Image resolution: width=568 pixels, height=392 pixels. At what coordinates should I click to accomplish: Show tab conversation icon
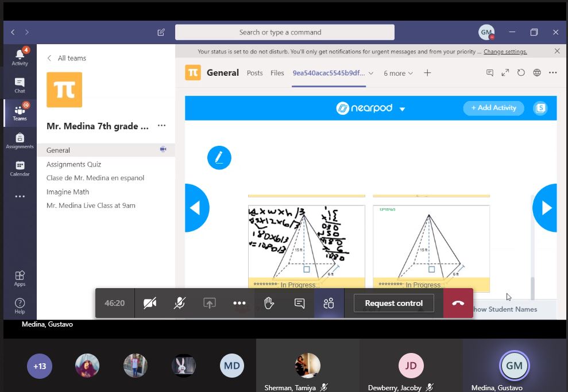point(490,73)
